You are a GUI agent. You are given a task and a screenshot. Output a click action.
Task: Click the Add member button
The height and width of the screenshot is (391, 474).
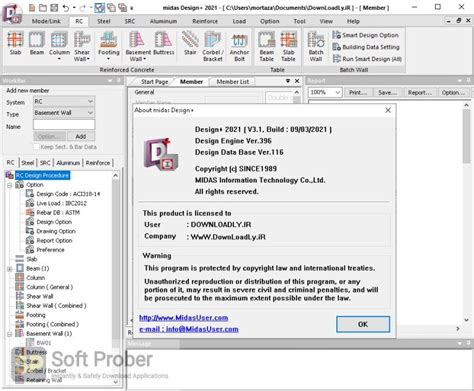(x=81, y=136)
